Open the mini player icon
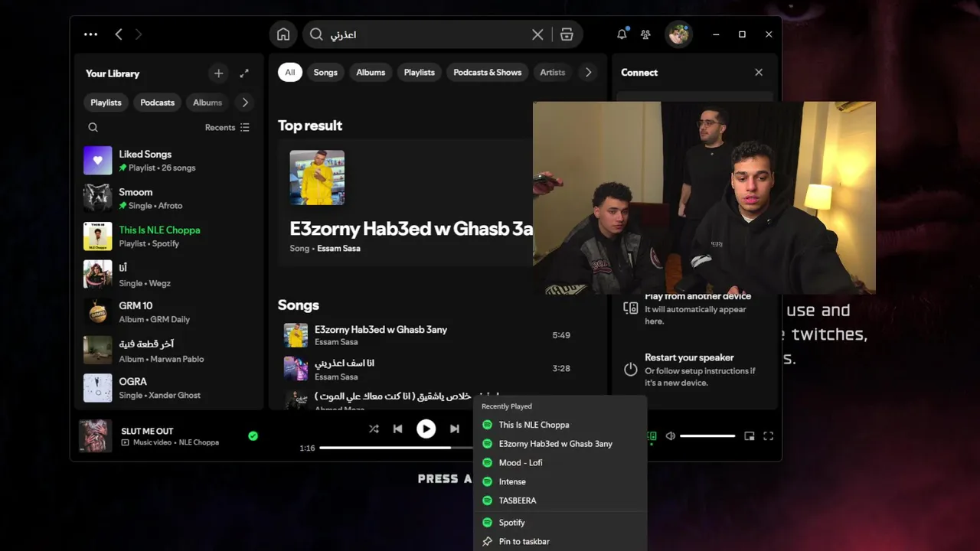This screenshot has width=980, height=551. point(750,436)
